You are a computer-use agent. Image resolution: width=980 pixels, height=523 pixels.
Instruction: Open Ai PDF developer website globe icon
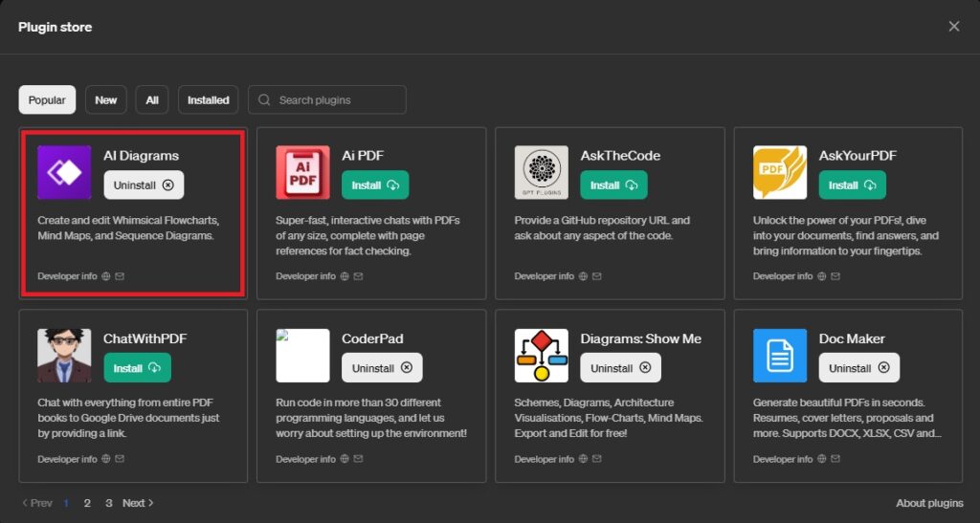345,276
